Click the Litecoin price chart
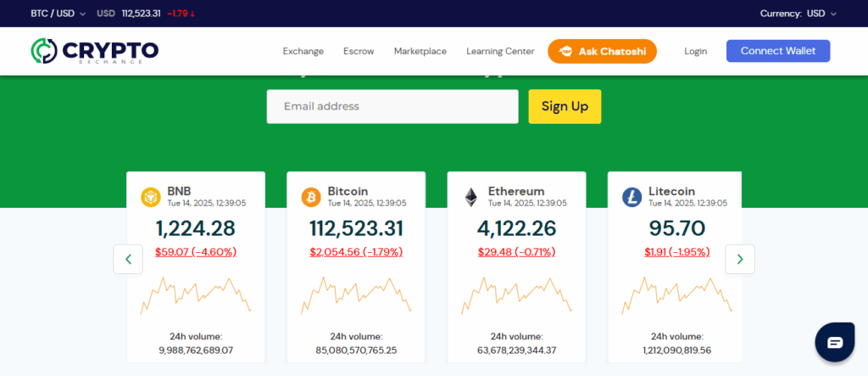The width and height of the screenshot is (868, 376). [x=677, y=295]
